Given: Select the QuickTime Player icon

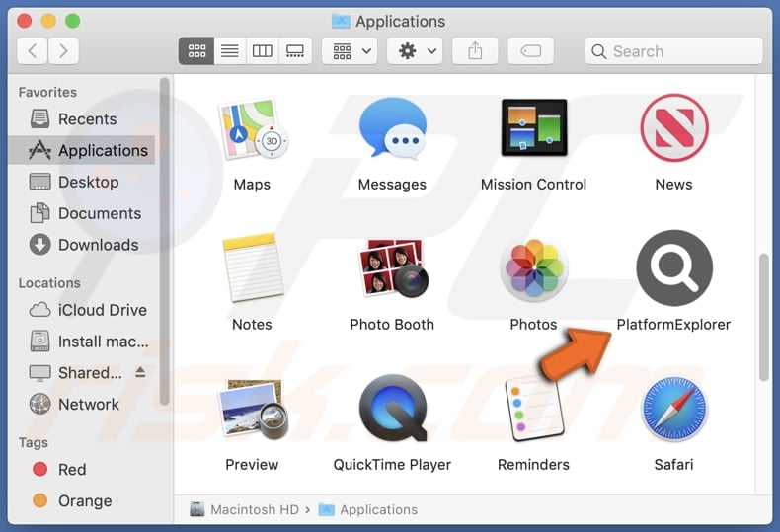Looking at the screenshot, I should [393, 408].
